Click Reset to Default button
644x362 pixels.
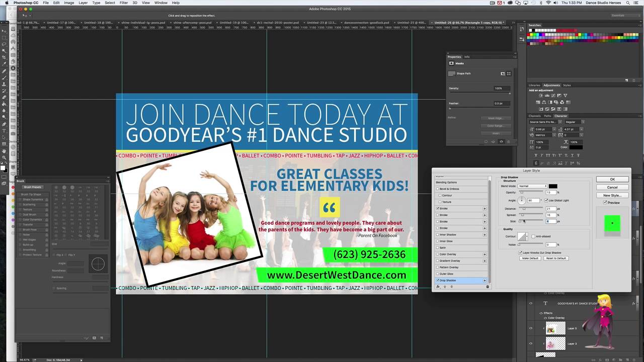pos(556,258)
